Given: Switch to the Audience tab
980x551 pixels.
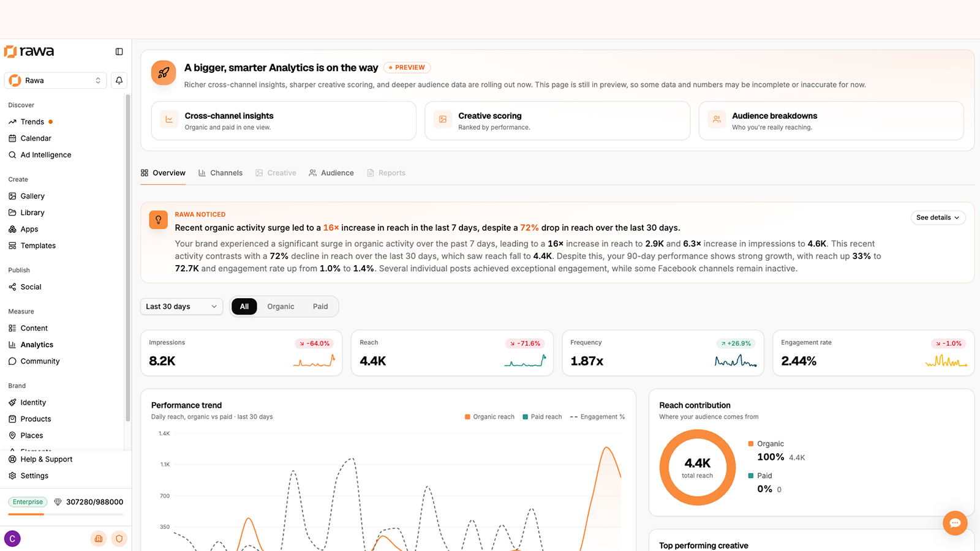Looking at the screenshot, I should coord(331,173).
